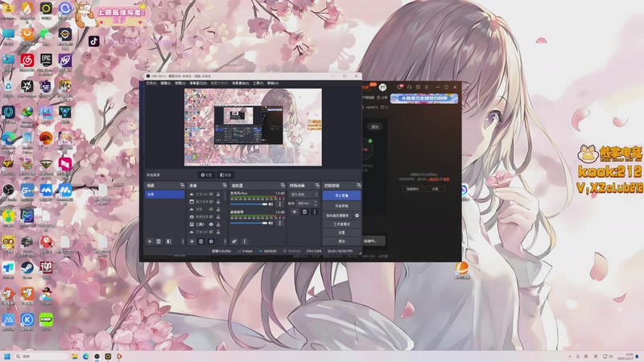Add a new source with plus icon

(192, 241)
